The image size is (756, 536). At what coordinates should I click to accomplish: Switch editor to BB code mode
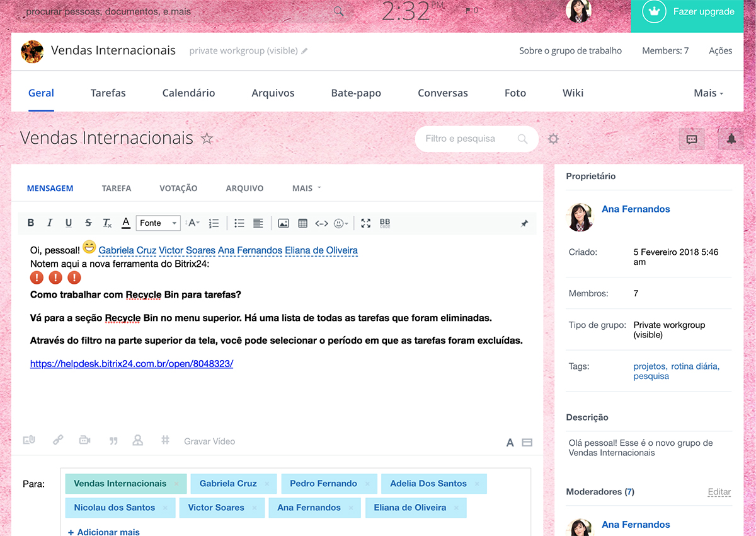385,223
